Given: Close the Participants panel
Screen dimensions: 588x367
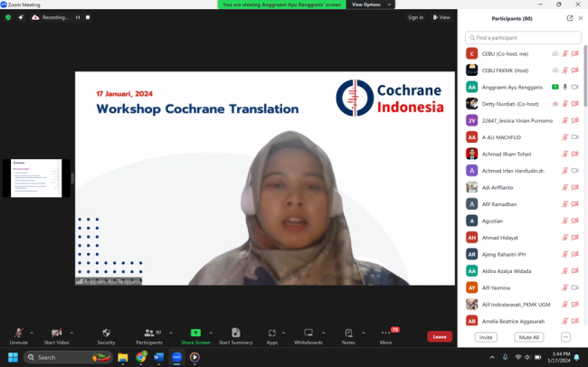Looking at the screenshot, I should point(581,18).
